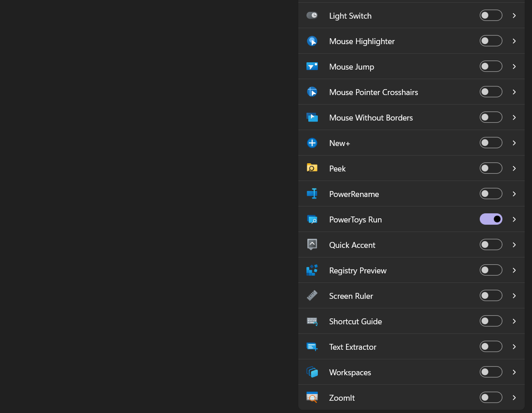
Task: Select the Shortcut Guide label
Action: point(355,322)
